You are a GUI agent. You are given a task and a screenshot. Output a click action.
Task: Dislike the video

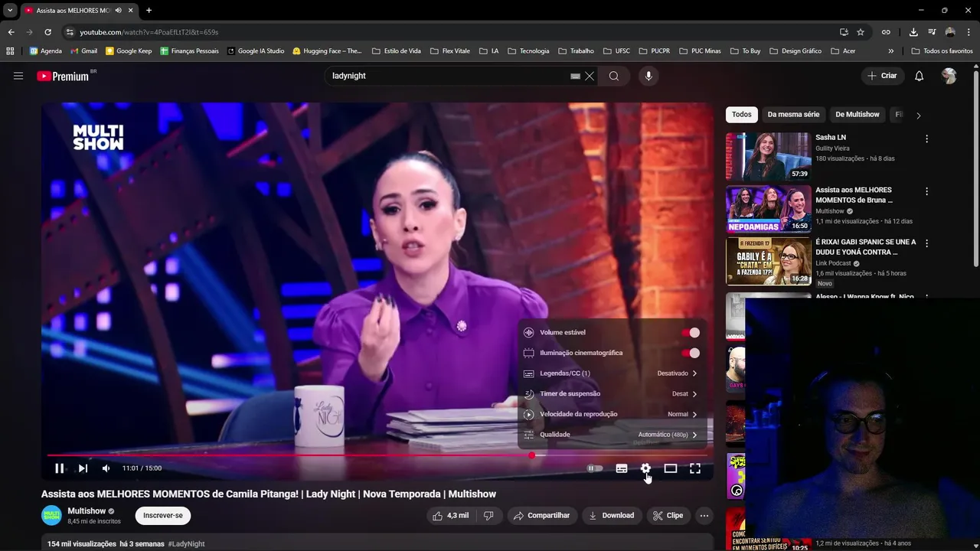click(488, 516)
